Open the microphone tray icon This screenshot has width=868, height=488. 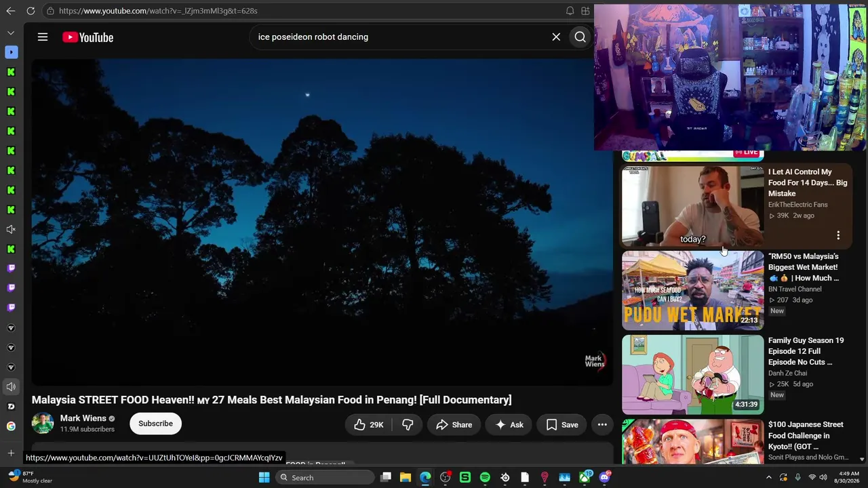(797, 478)
